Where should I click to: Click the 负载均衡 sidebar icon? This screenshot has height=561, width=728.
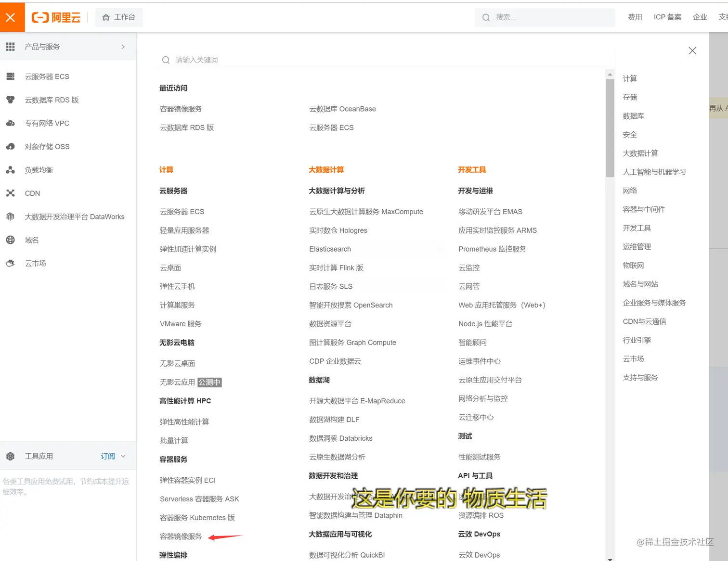point(10,170)
